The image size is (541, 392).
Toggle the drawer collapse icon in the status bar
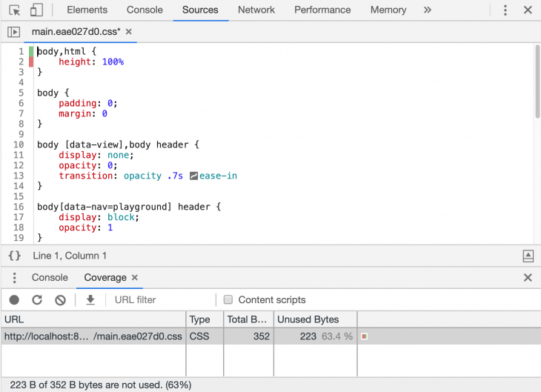[528, 256]
